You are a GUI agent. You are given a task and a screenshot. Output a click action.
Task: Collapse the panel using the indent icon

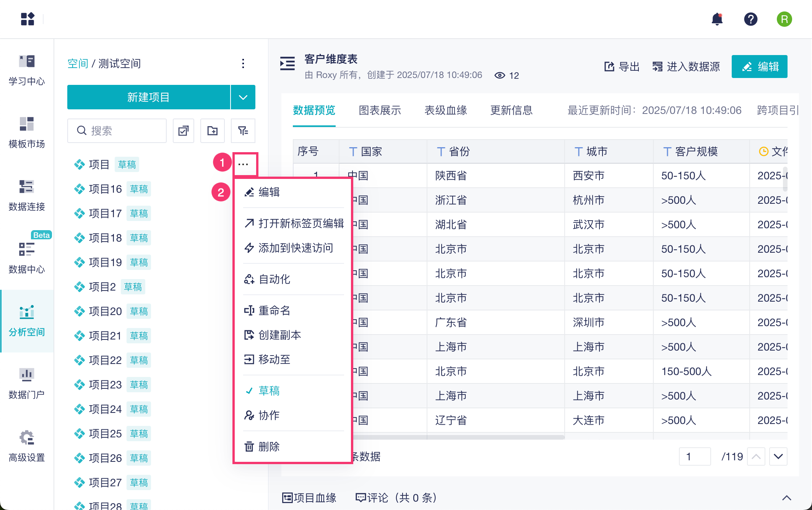pyautogui.click(x=287, y=63)
